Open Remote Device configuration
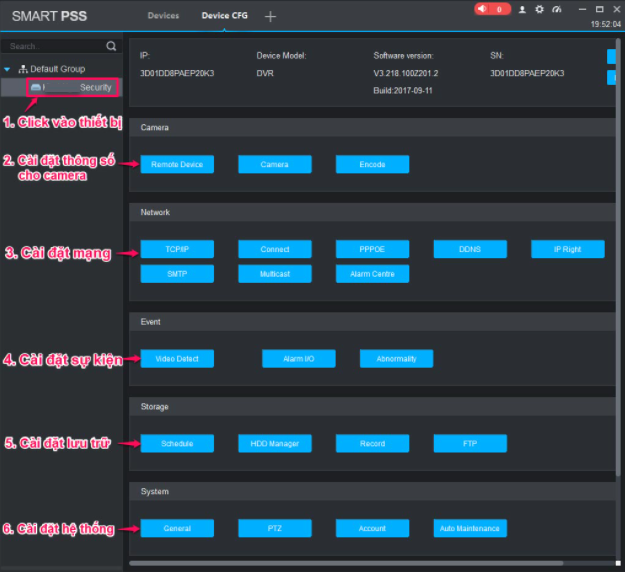The height and width of the screenshot is (572, 625). [177, 165]
